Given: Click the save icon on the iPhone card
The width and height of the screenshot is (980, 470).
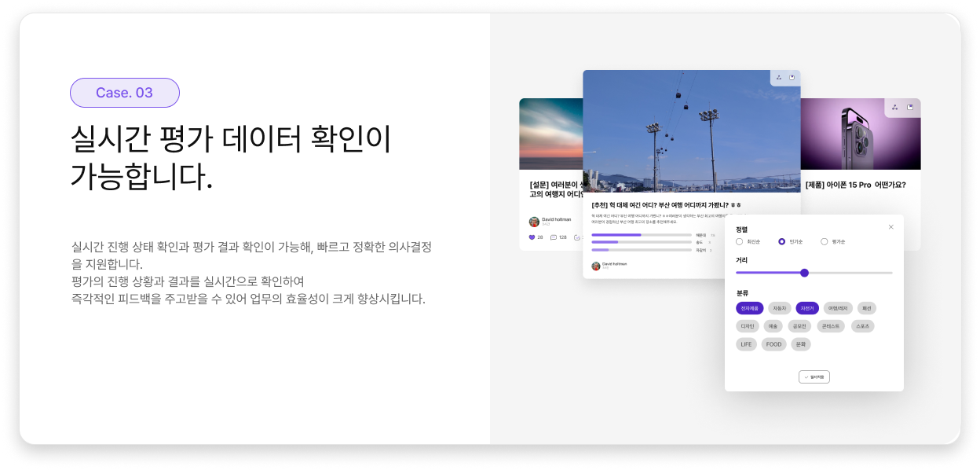Looking at the screenshot, I should click(910, 107).
